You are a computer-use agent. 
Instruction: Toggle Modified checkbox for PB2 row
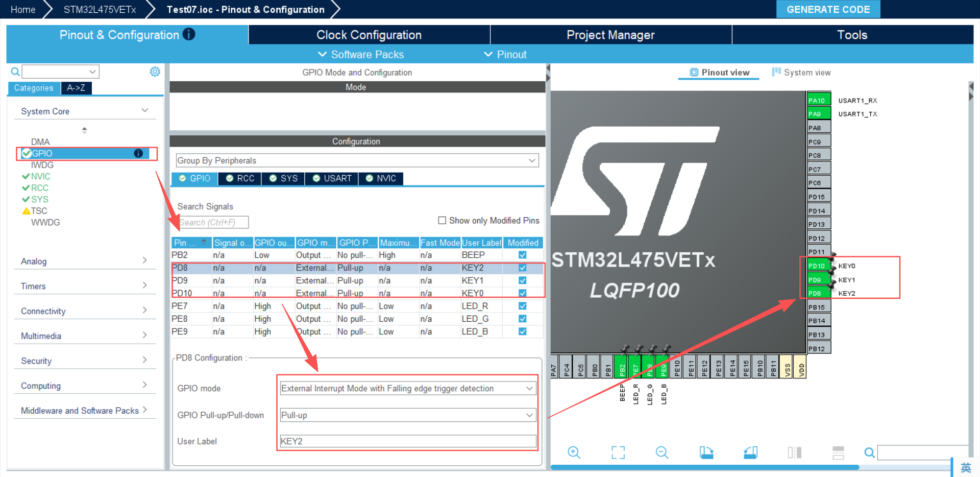click(522, 255)
